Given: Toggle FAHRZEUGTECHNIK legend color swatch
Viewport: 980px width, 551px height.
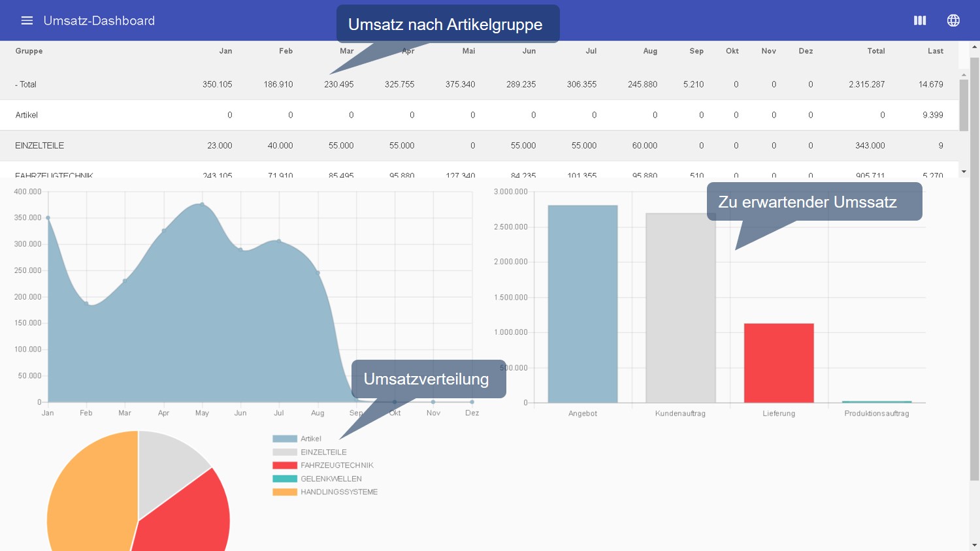Looking at the screenshot, I should click(x=285, y=465).
